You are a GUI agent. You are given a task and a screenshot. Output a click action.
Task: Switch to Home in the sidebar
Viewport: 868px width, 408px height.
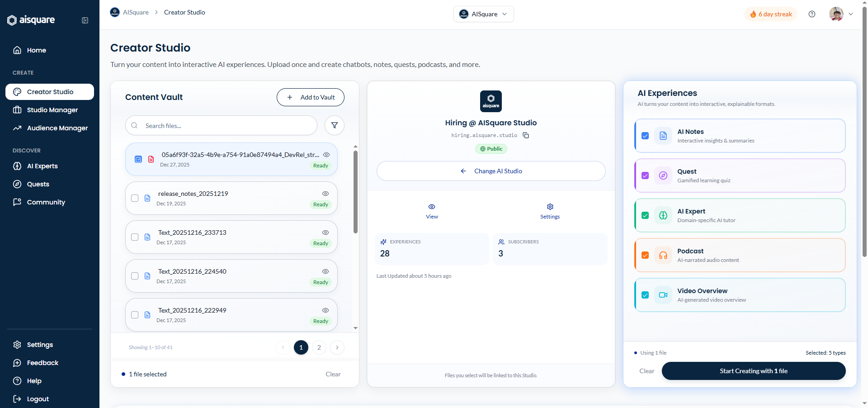[37, 50]
